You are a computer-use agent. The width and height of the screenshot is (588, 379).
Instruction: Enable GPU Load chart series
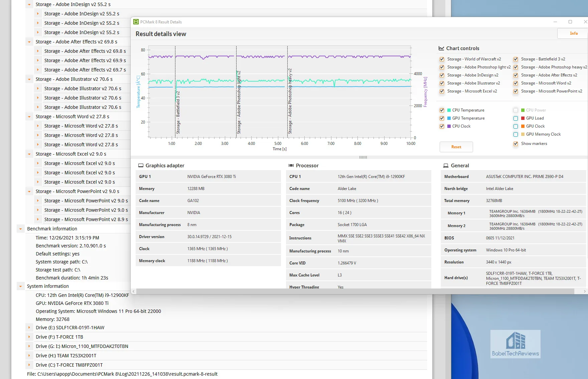tap(516, 118)
